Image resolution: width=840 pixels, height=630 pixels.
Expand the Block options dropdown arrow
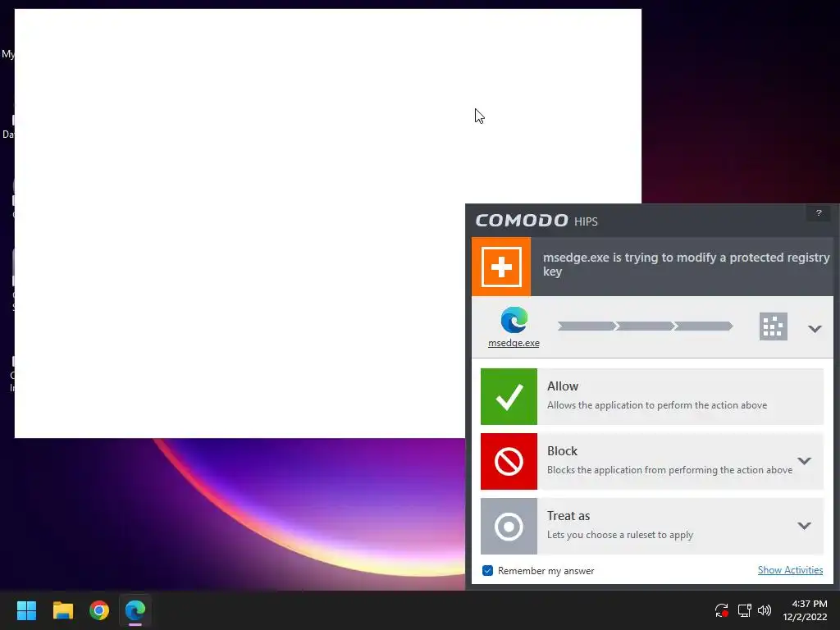804,461
